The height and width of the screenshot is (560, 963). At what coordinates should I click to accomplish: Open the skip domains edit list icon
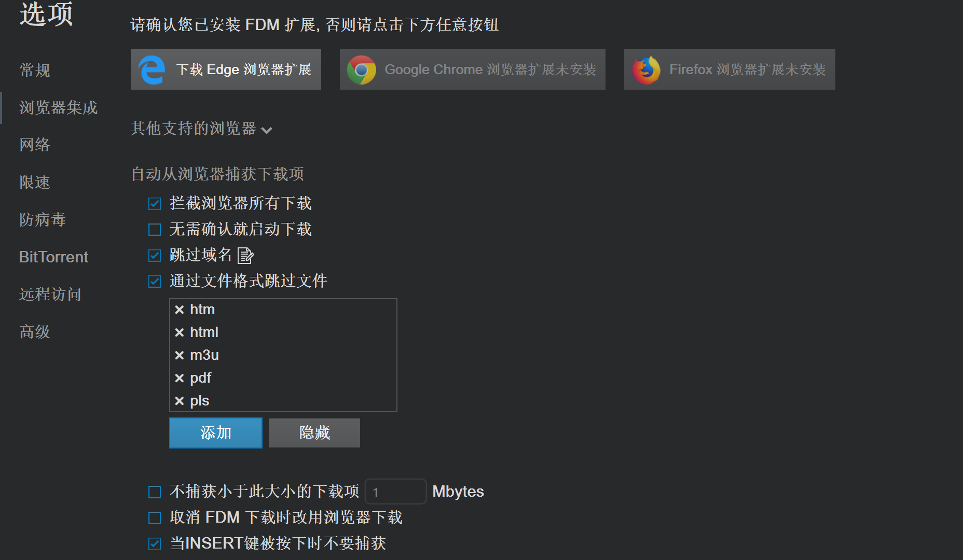pyautogui.click(x=245, y=255)
